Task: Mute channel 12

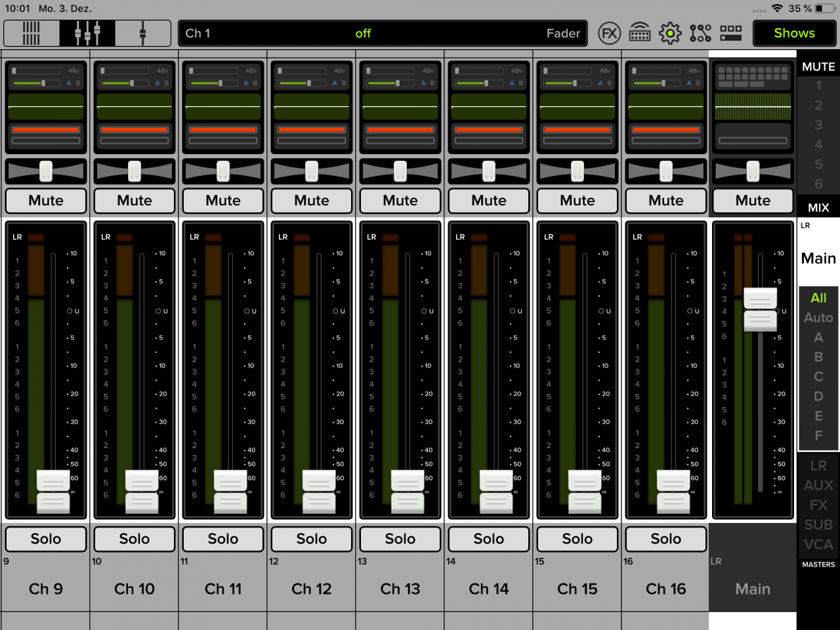Action: [312, 201]
